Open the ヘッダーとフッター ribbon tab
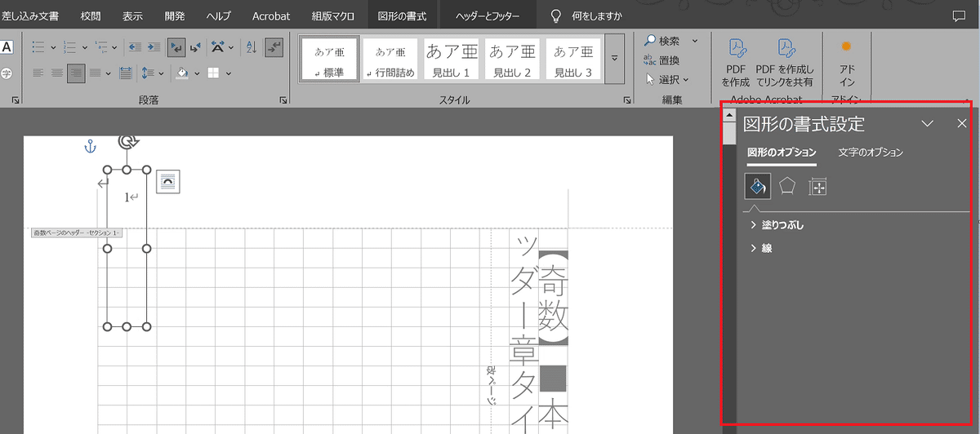This screenshot has width=980, height=434. pos(487,15)
